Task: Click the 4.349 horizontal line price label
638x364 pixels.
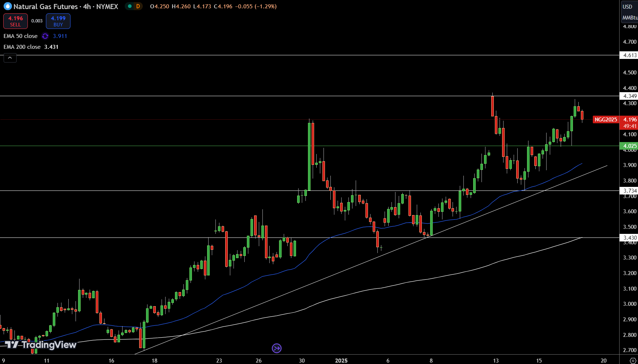Action: [629, 96]
